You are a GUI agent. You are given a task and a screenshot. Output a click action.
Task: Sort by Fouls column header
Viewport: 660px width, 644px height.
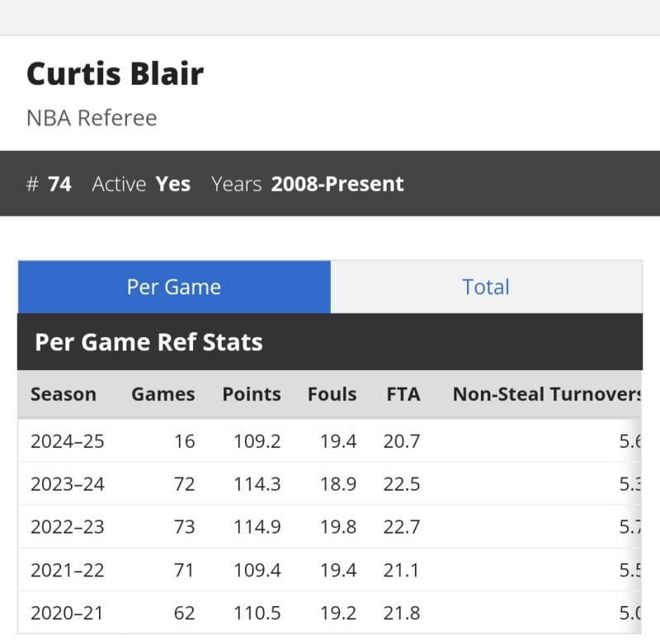point(332,394)
